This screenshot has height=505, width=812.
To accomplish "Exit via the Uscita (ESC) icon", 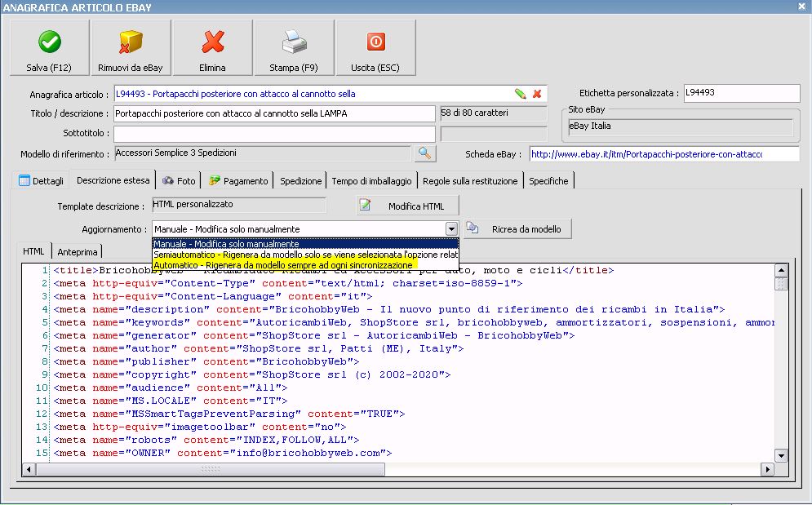I will point(375,48).
